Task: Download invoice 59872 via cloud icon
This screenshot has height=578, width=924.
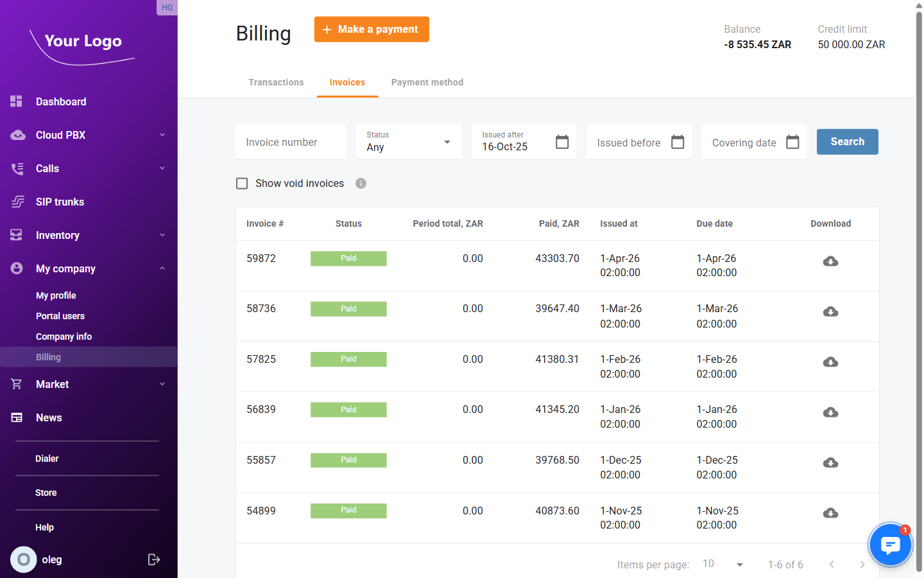Action: pyautogui.click(x=830, y=261)
